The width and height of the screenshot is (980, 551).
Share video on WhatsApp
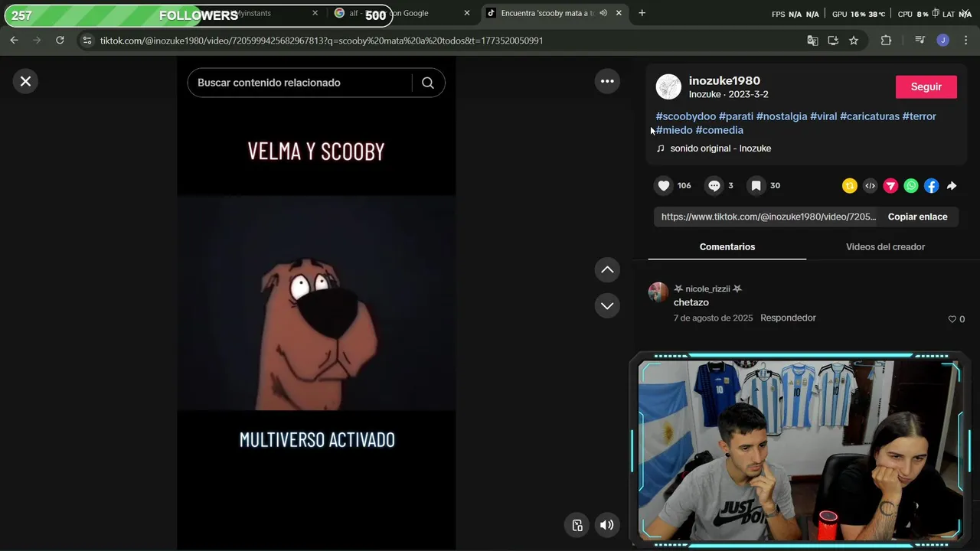coord(911,185)
